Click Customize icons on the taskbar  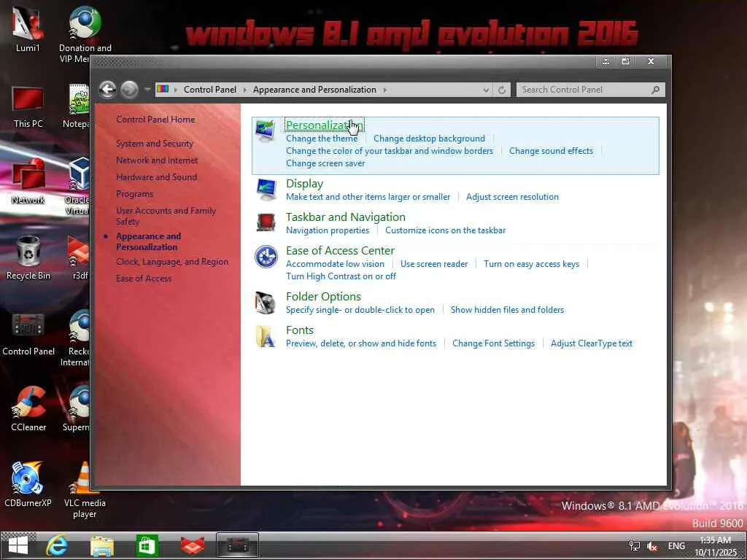(x=446, y=230)
